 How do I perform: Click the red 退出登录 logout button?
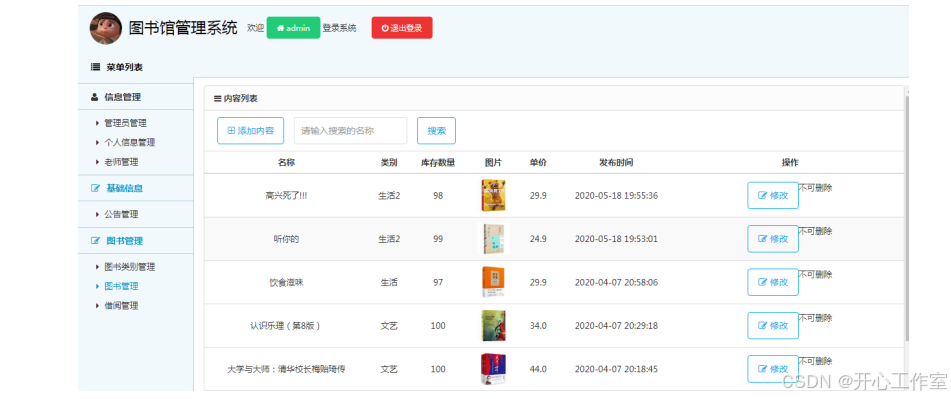coord(402,28)
